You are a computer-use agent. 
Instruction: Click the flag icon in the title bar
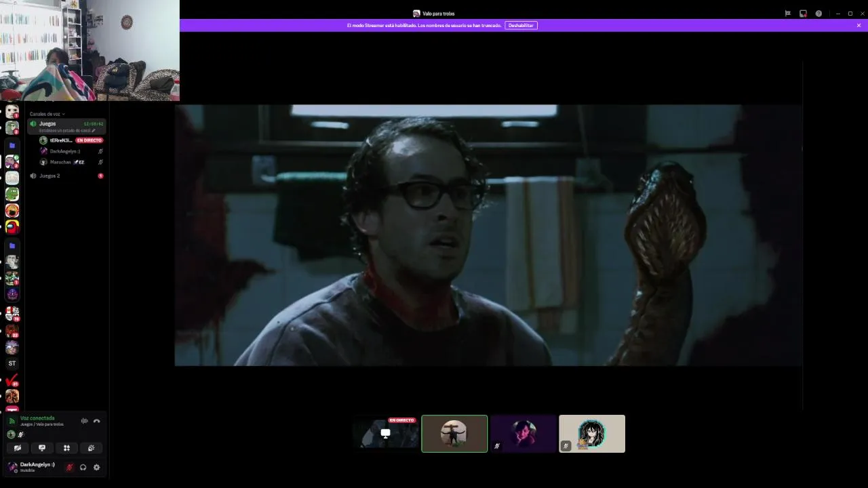click(787, 14)
